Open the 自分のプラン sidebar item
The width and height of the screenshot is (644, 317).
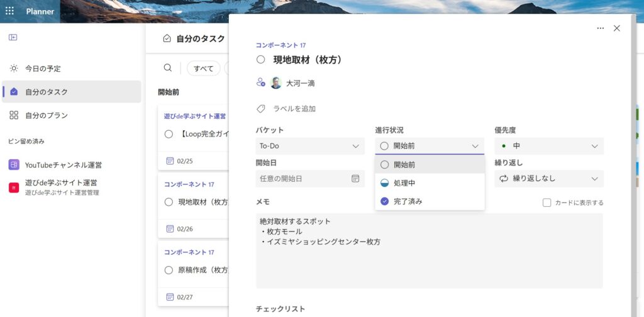tap(46, 115)
